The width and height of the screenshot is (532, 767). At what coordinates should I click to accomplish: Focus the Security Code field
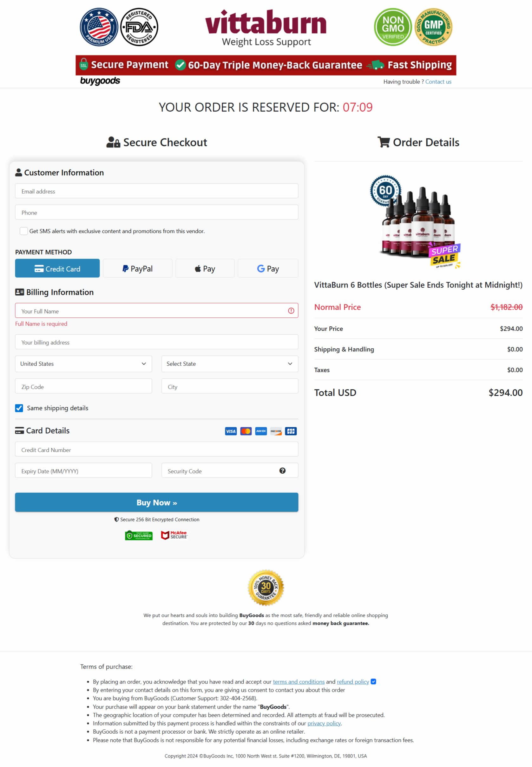[x=230, y=471]
